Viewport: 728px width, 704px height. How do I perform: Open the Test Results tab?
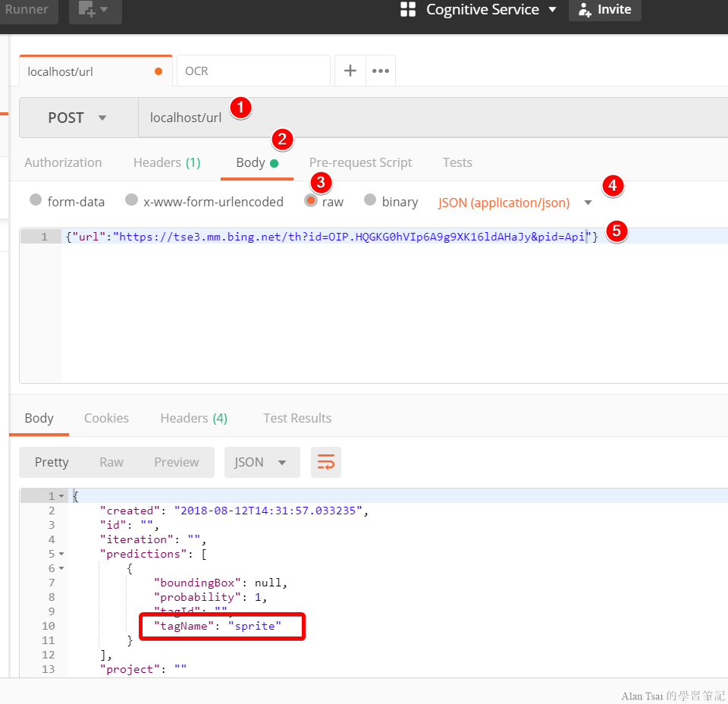(297, 418)
